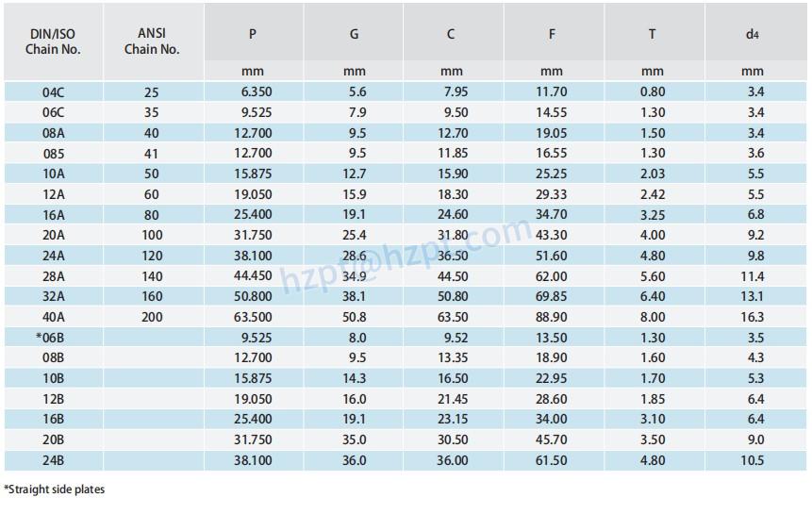812x514 pixels.
Task: Select the 16.3 value in d4 column
Action: [x=752, y=317]
